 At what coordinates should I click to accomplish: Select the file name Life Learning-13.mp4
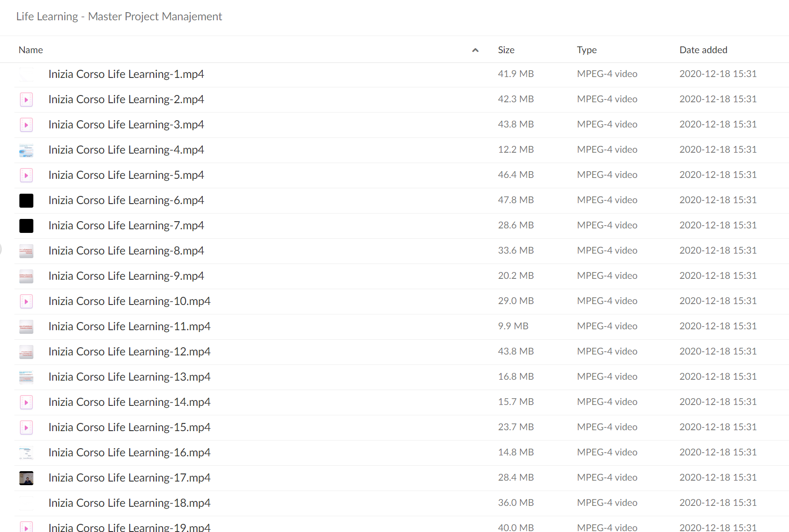pos(129,377)
